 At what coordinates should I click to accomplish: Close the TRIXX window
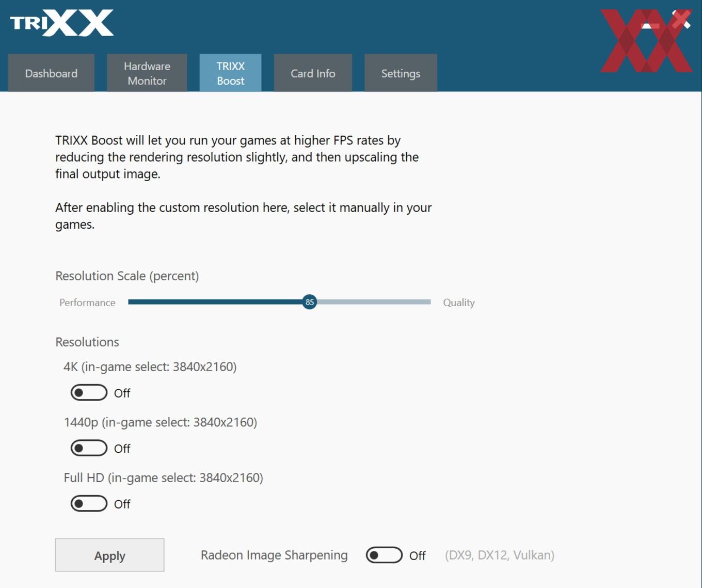pos(681,20)
